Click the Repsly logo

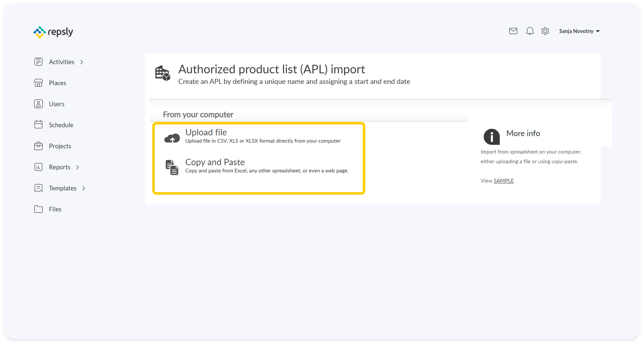53,32
